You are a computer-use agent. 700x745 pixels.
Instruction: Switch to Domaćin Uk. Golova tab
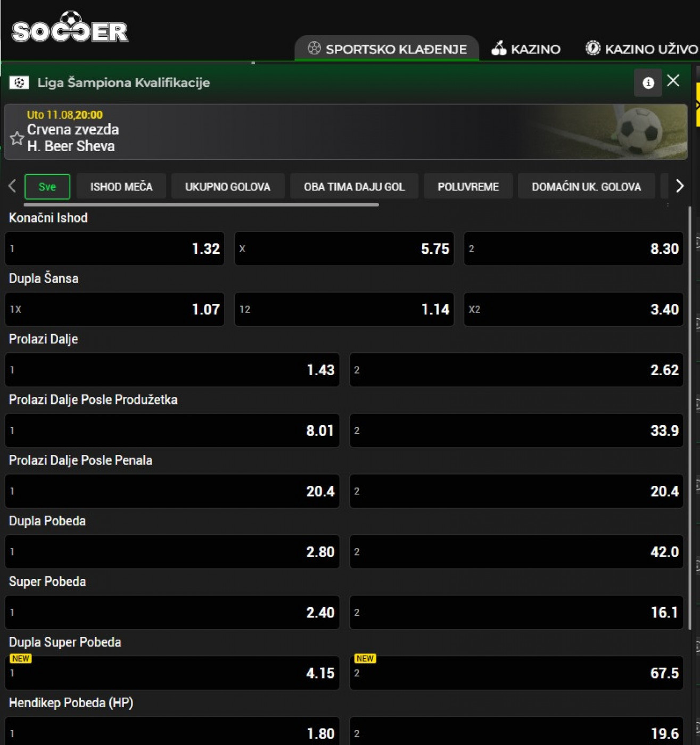click(x=586, y=187)
